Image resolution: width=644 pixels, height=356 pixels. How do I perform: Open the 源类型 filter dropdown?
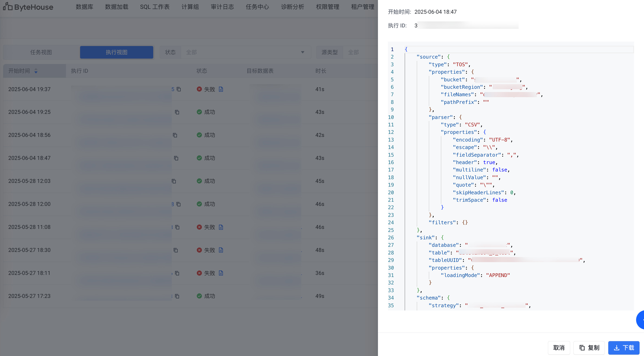pyautogui.click(x=360, y=52)
